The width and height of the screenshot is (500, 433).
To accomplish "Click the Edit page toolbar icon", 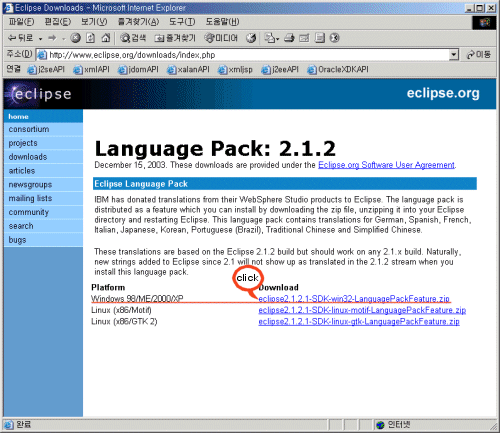I will [304, 38].
